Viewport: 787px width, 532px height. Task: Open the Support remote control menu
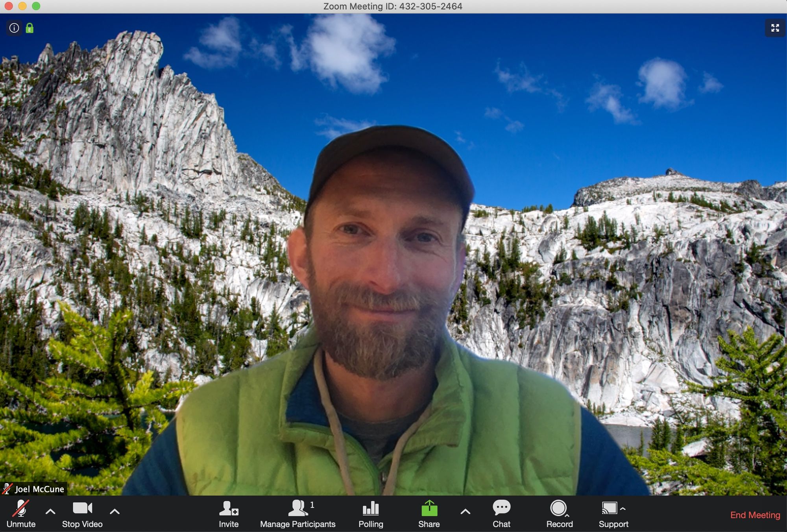click(613, 514)
